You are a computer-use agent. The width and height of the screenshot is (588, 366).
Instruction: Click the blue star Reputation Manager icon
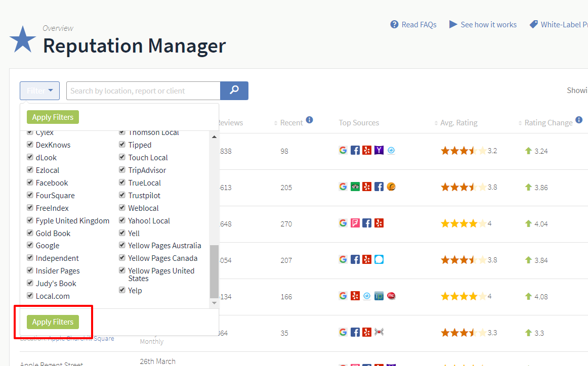point(22,38)
